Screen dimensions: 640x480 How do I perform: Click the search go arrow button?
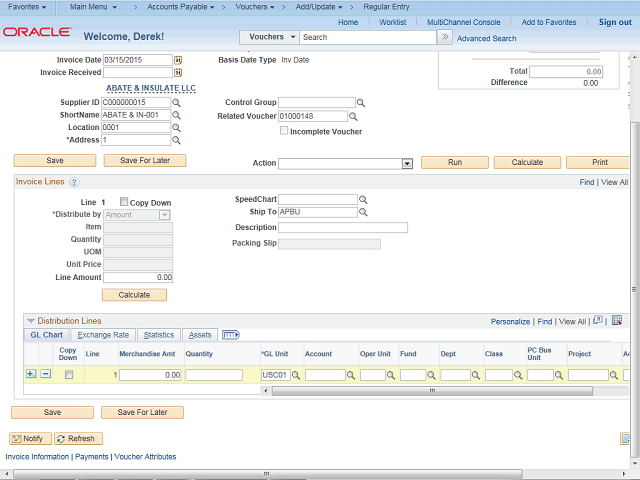(444, 37)
